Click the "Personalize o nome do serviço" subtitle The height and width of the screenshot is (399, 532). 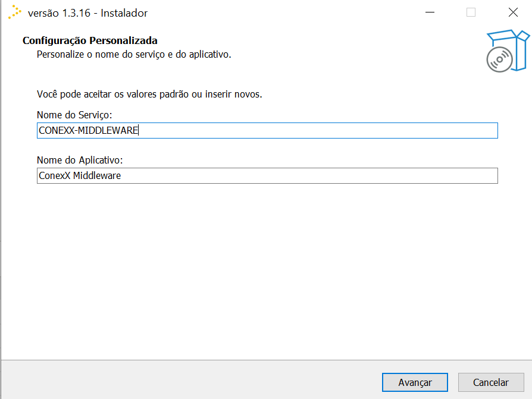coord(133,54)
